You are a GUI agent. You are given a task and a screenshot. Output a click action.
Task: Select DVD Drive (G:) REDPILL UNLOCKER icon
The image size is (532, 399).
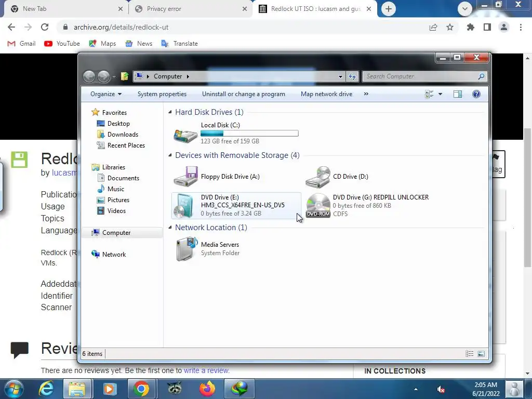[x=318, y=205]
